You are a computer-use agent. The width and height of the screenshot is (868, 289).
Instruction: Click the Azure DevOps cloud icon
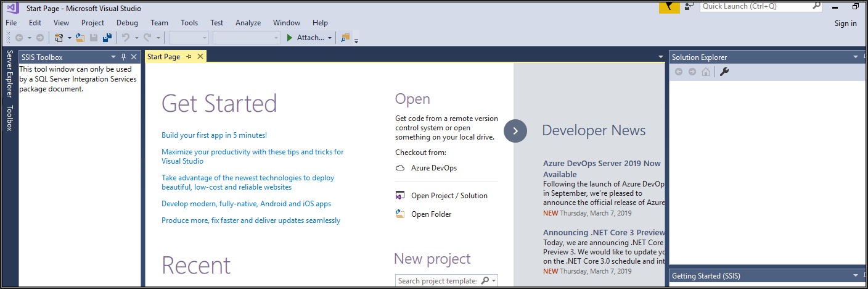(x=400, y=168)
